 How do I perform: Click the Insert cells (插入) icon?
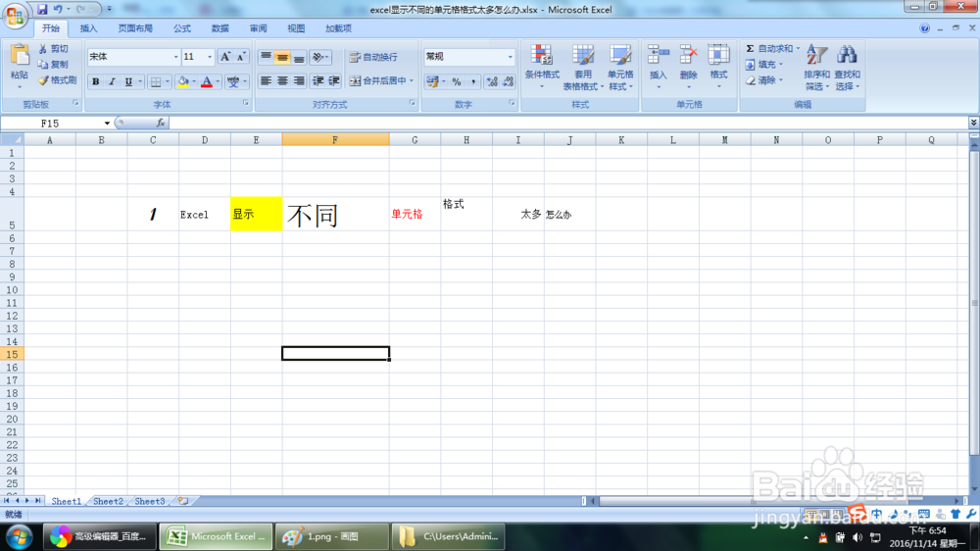659,55
